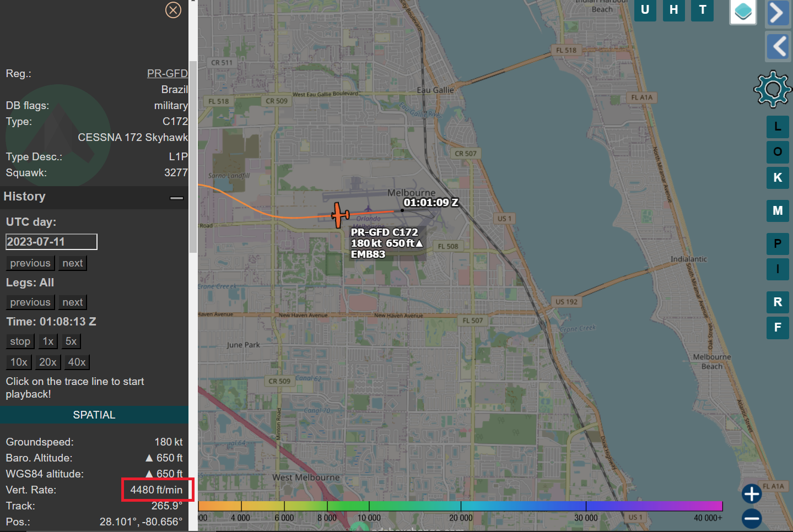The width and height of the screenshot is (793, 532).
Task: Toggle the P map button
Action: point(778,244)
